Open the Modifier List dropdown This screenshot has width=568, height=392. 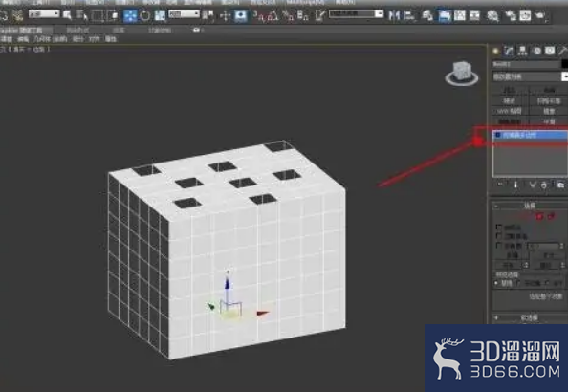[x=529, y=76]
